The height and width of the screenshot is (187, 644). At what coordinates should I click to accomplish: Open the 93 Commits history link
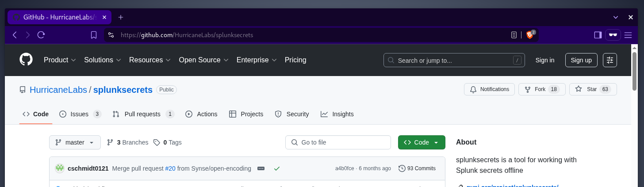click(x=417, y=168)
